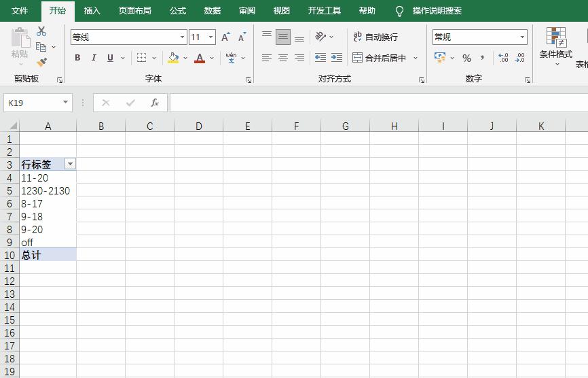Switch to View (视图) tab
The image size is (588, 378).
pyautogui.click(x=282, y=10)
